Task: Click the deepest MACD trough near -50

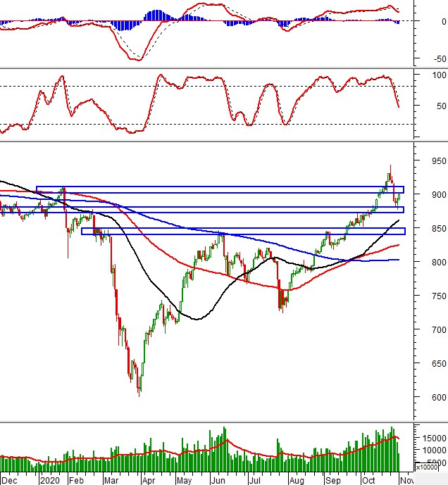Action: click(136, 59)
